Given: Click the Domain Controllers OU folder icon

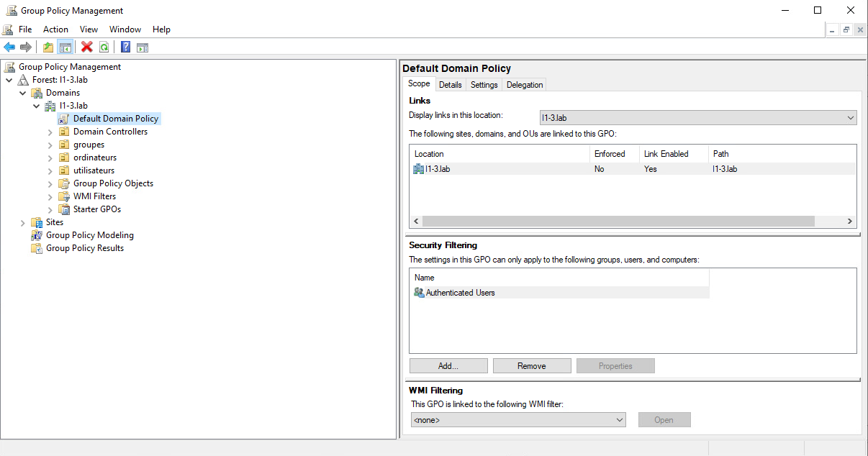Looking at the screenshot, I should 64,132.
